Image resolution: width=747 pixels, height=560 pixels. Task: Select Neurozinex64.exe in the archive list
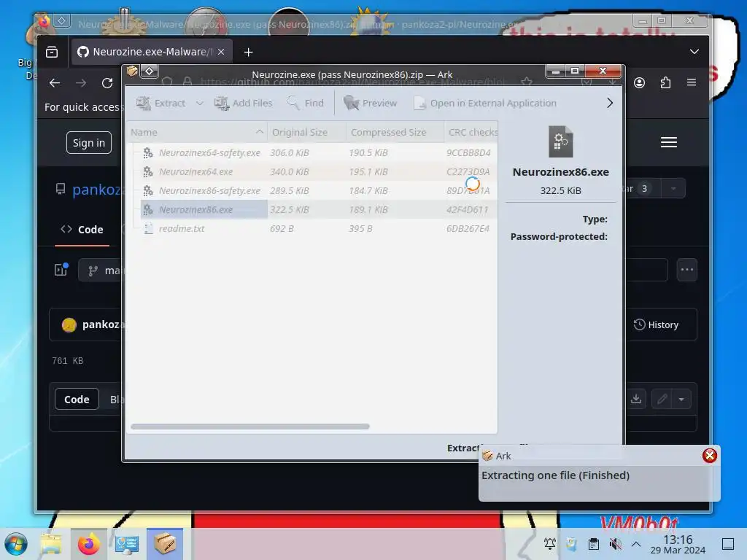pos(196,172)
